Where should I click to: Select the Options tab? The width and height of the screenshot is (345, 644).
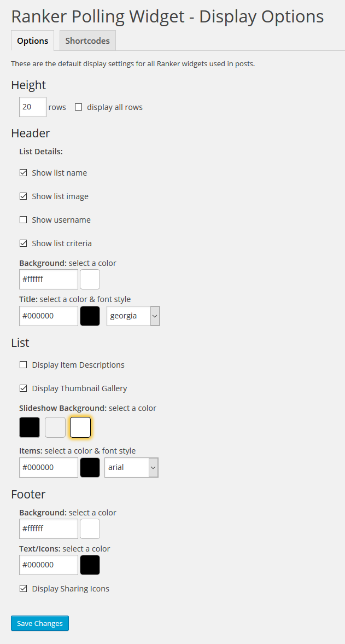(33, 40)
